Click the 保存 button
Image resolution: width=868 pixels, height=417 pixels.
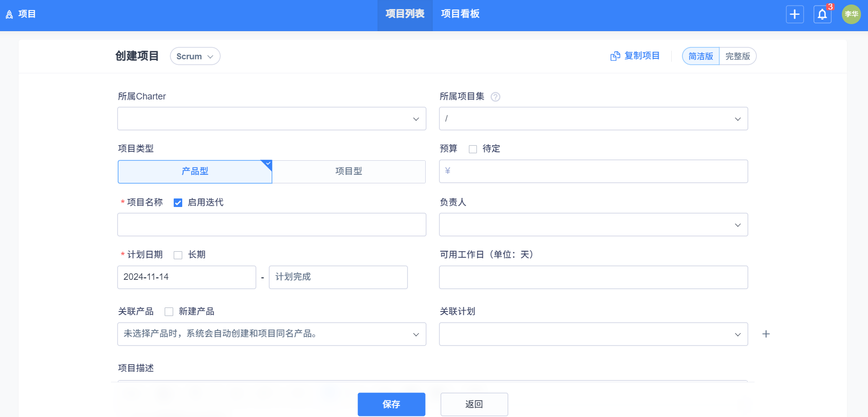(x=392, y=404)
